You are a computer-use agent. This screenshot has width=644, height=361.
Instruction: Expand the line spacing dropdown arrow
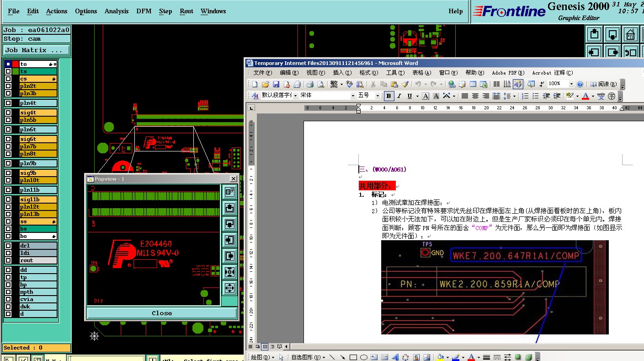pos(514,96)
